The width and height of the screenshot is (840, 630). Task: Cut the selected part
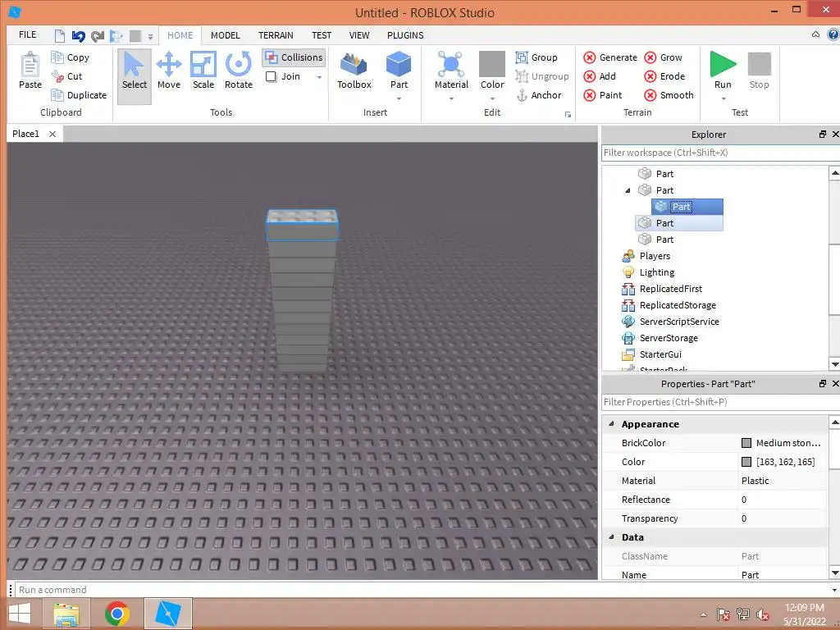click(x=67, y=76)
